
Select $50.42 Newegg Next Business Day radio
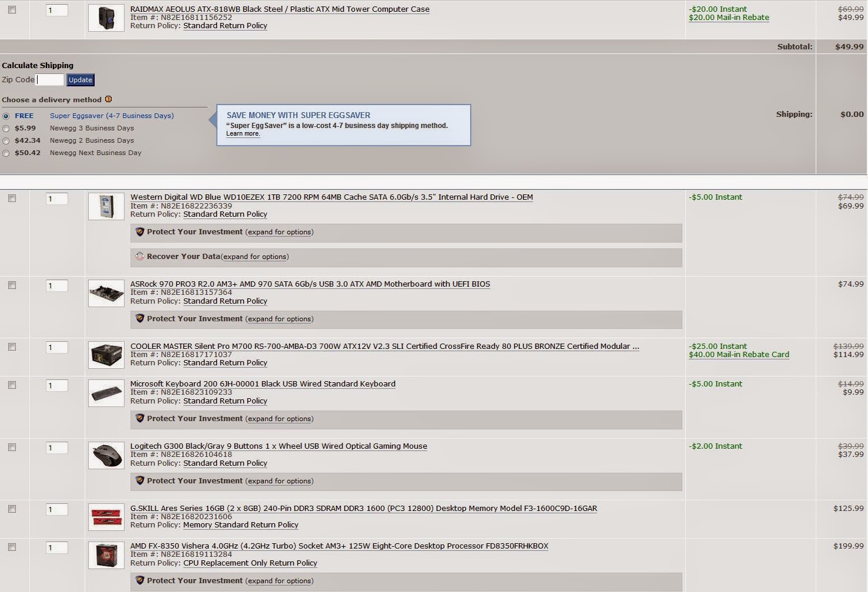click(x=6, y=153)
